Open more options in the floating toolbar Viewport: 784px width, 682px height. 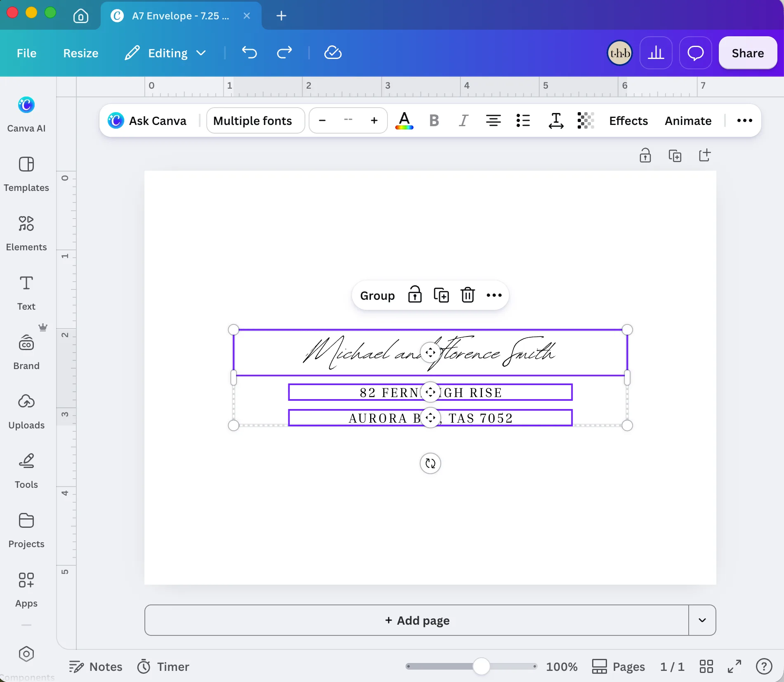click(x=494, y=295)
